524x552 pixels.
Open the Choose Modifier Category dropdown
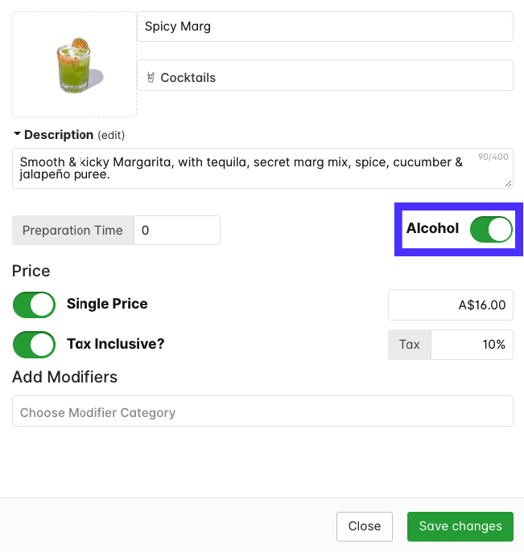[x=263, y=411]
